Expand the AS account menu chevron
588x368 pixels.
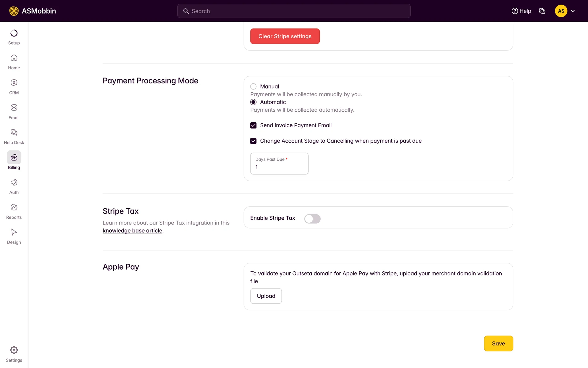tap(573, 11)
